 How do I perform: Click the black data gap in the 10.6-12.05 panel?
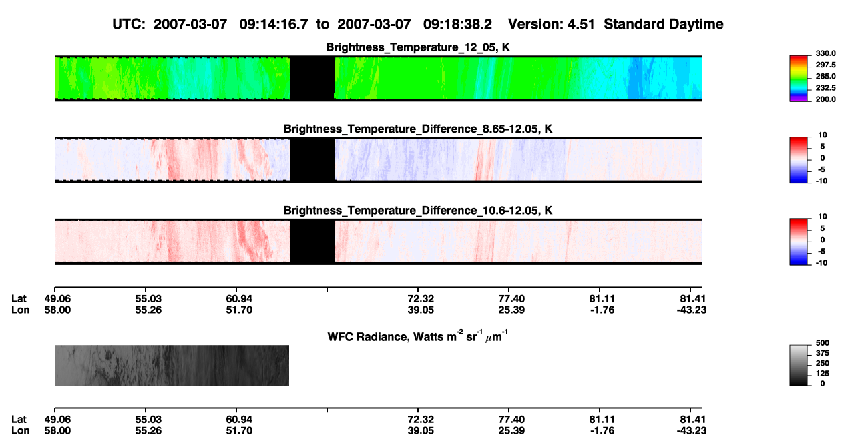(x=312, y=242)
